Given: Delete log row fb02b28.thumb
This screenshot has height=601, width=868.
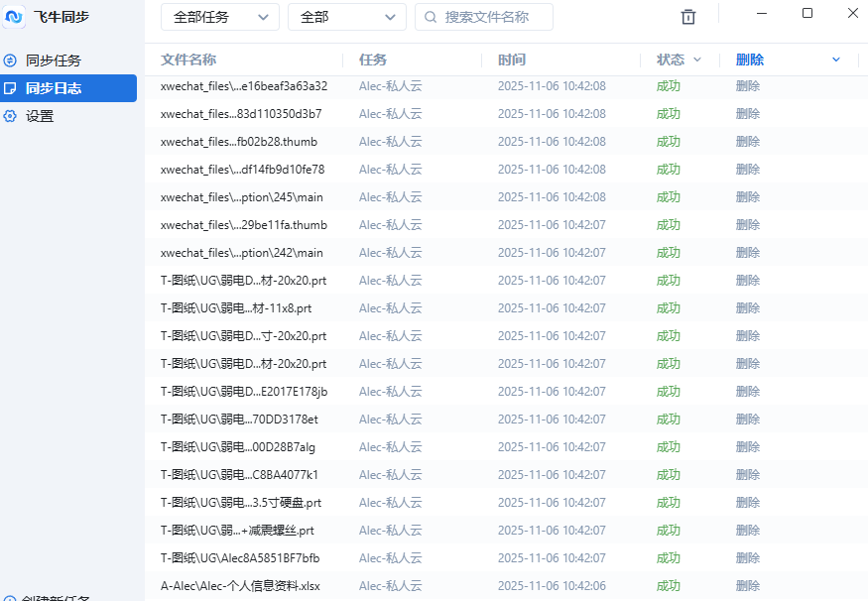Looking at the screenshot, I should pos(747,142).
